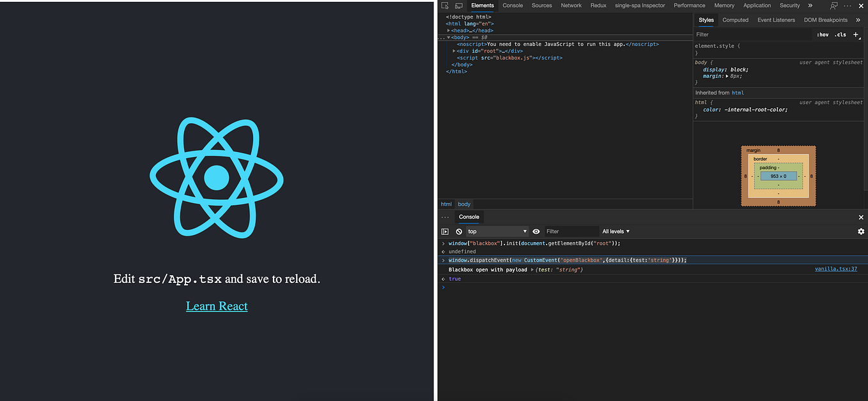Open the Computed styles tab
The height and width of the screenshot is (401, 868).
(735, 20)
